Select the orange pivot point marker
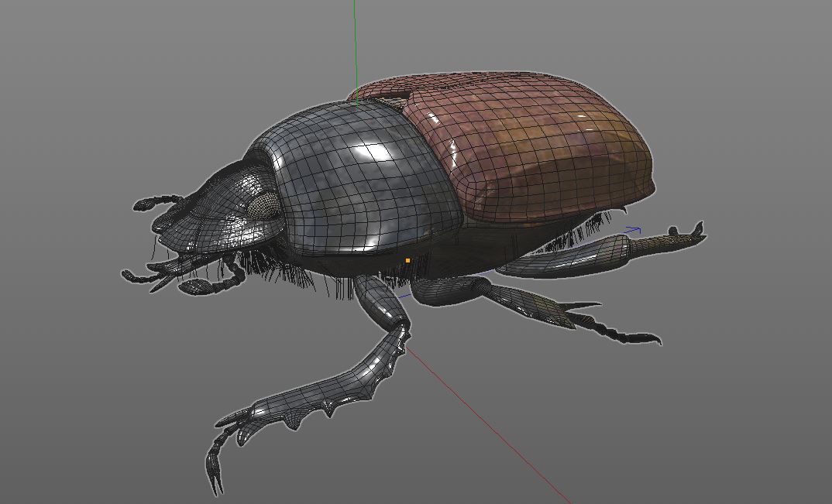This screenshot has width=832, height=504. [407, 260]
